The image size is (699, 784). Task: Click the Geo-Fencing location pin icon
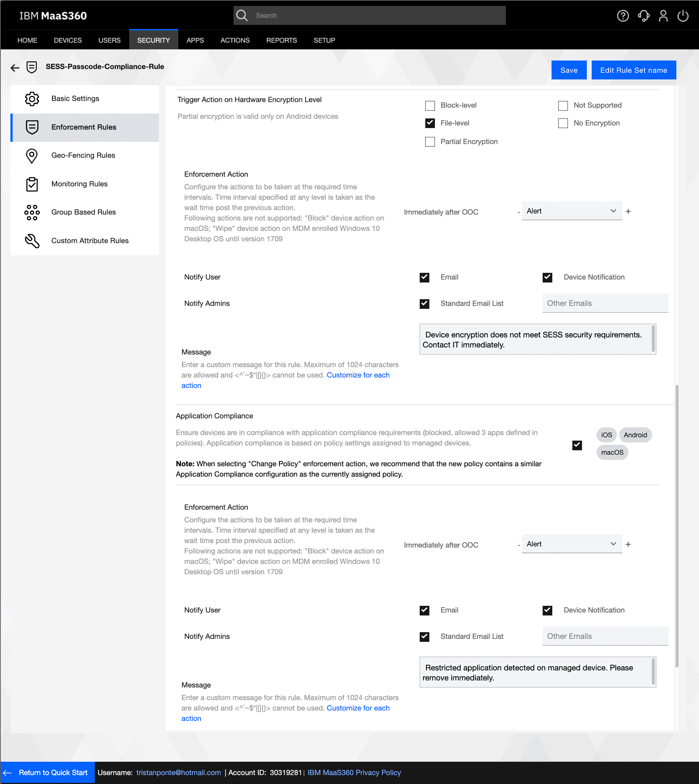[32, 156]
